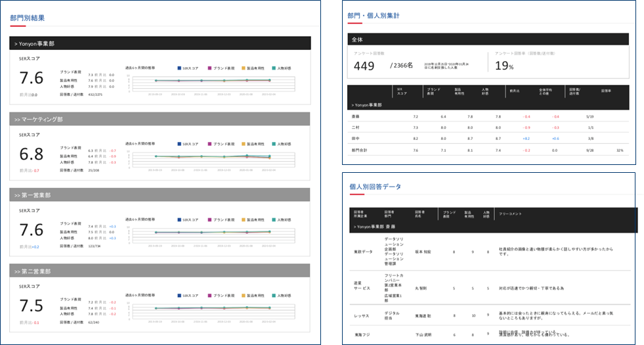Select the 部門別結果 heading
The height and width of the screenshot is (345, 644).
pos(28,18)
